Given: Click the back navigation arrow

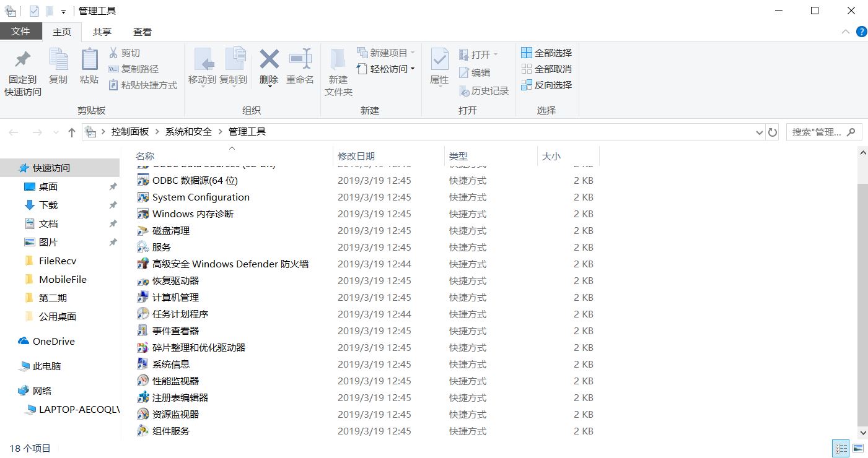Looking at the screenshot, I should tap(14, 132).
